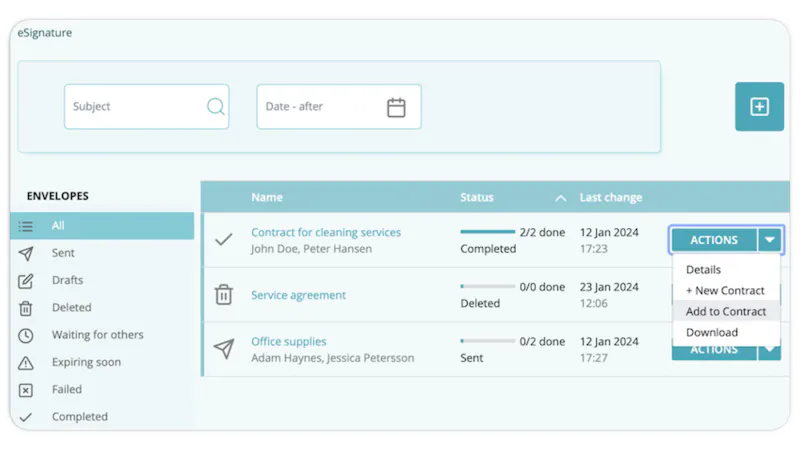Show Completed envelopes in sidebar
The width and height of the screenshot is (800, 450).
click(80, 417)
